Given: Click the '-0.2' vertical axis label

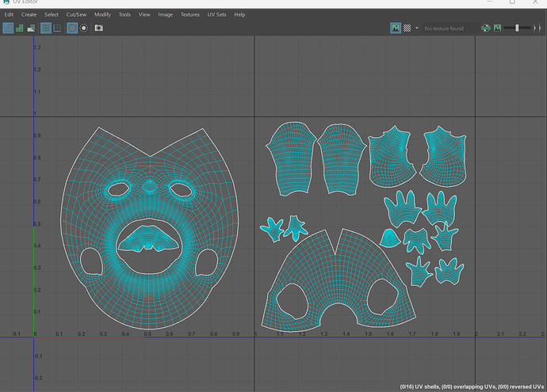Looking at the screenshot, I should [38, 378].
